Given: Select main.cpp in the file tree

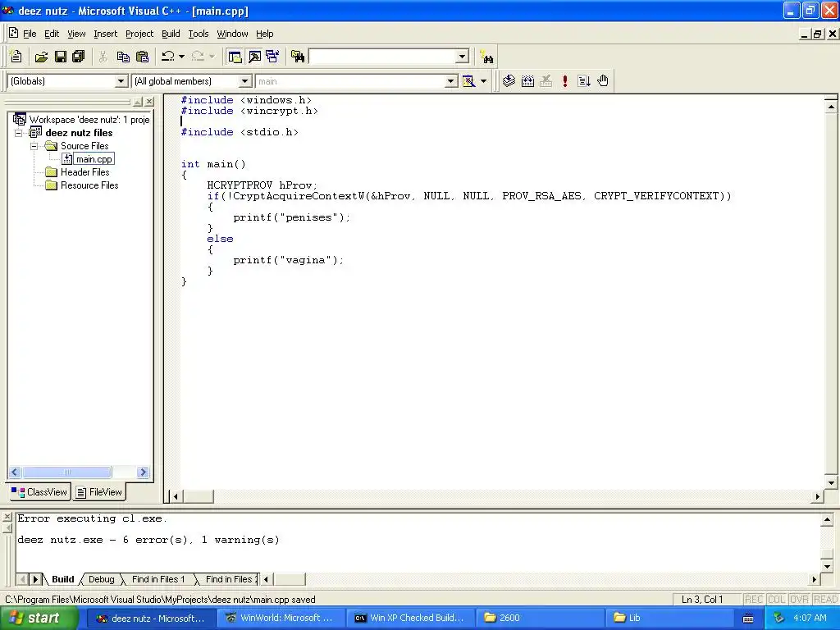Looking at the screenshot, I should tap(94, 159).
